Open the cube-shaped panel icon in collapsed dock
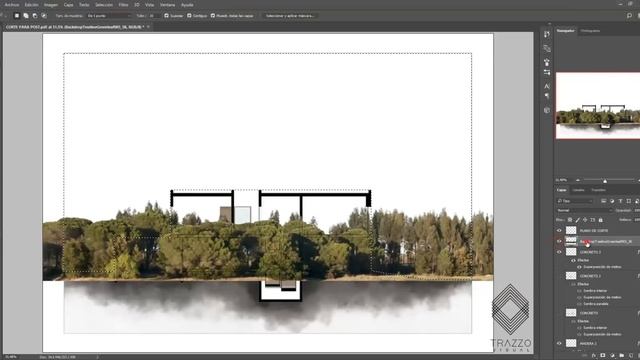 [547, 110]
